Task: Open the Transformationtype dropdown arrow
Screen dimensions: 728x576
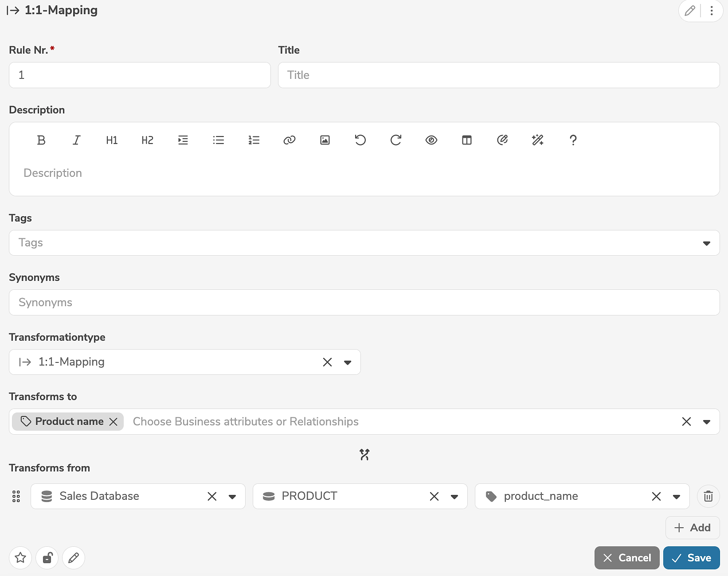Action: 348,362
